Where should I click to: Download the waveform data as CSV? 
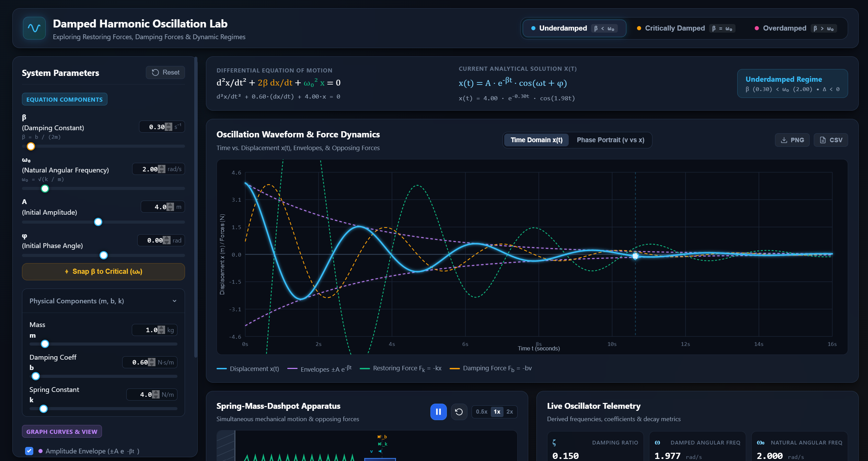[831, 140]
